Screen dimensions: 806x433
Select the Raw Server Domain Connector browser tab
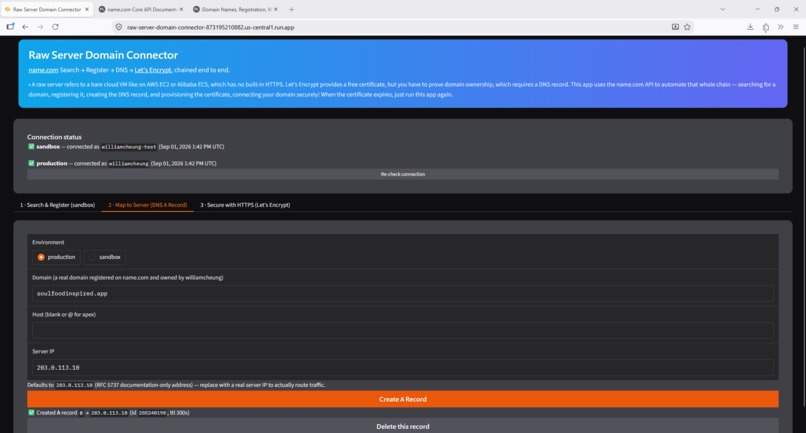tap(47, 9)
